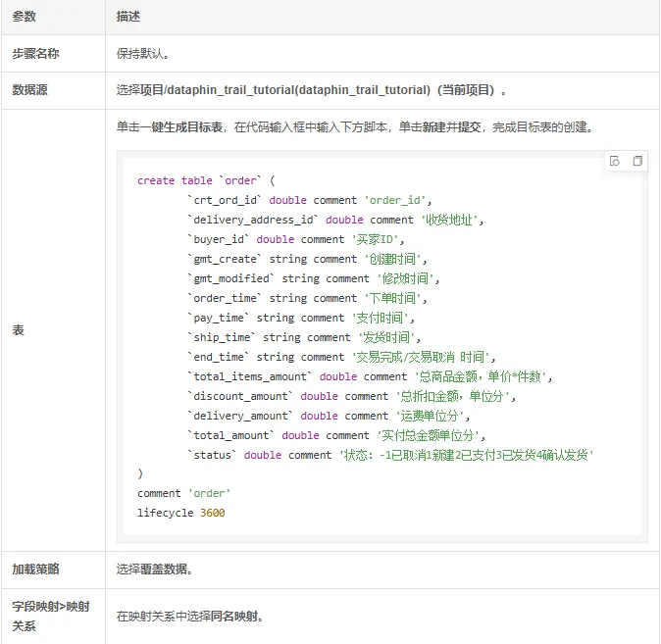Click the `gmt_create` field line
Image resolution: width=661 pixels, height=644 pixels.
pyautogui.click(x=307, y=259)
